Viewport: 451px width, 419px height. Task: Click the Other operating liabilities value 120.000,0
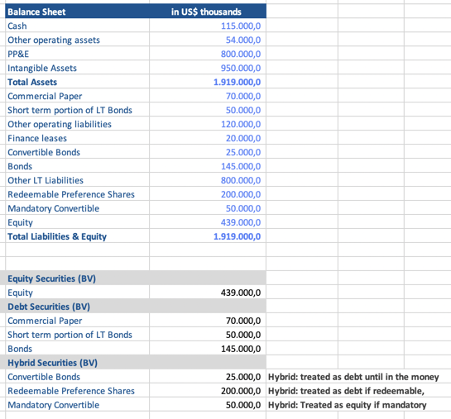click(x=241, y=124)
